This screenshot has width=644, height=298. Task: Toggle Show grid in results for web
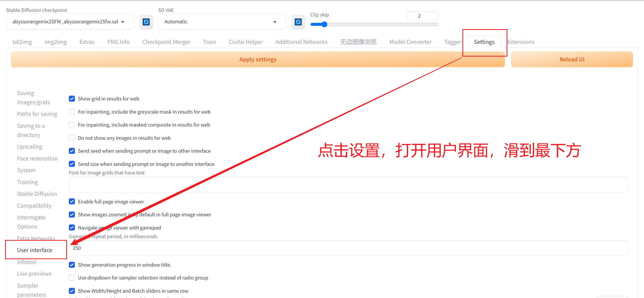(71, 98)
